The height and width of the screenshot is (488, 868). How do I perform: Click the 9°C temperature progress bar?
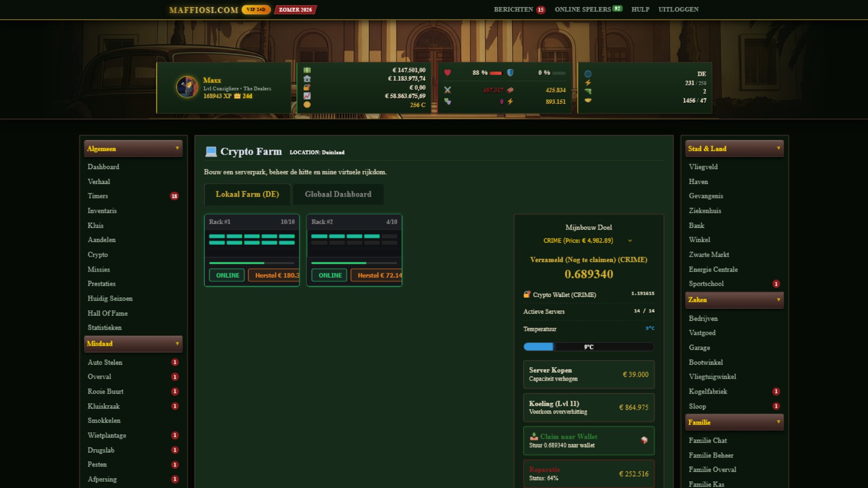point(589,347)
